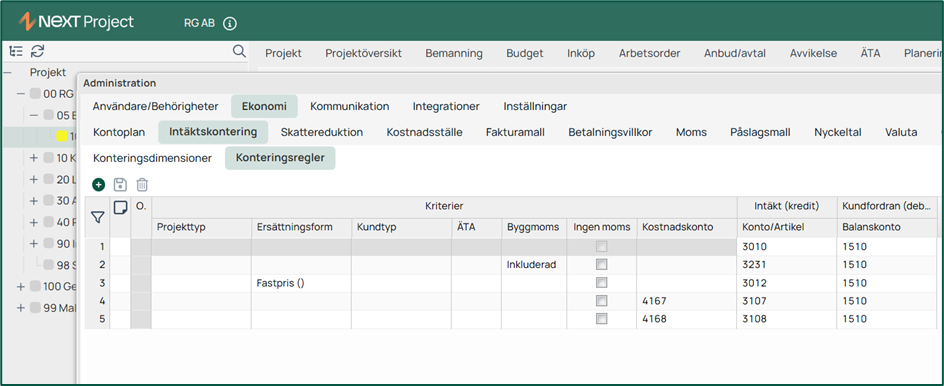
Task: Select the 3231 Konto/Artikel cell
Action: point(786,264)
